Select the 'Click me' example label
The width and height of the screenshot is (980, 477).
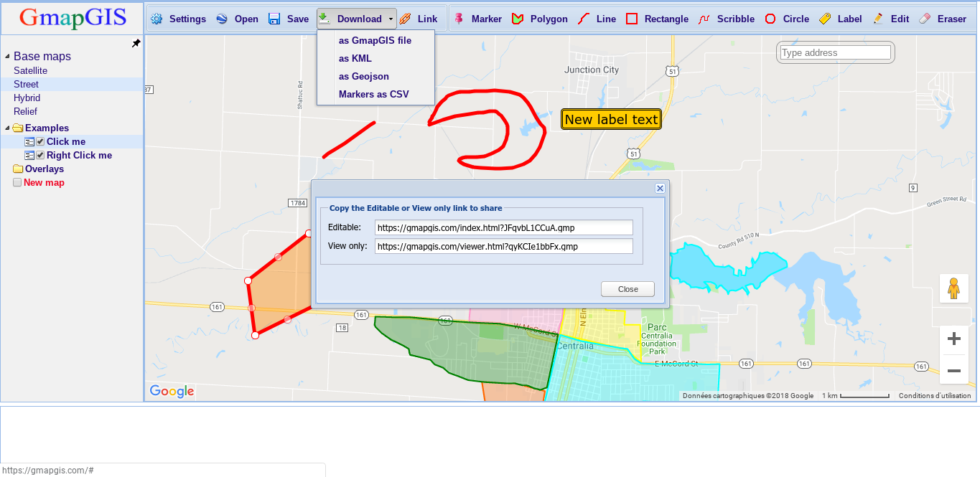(x=66, y=142)
